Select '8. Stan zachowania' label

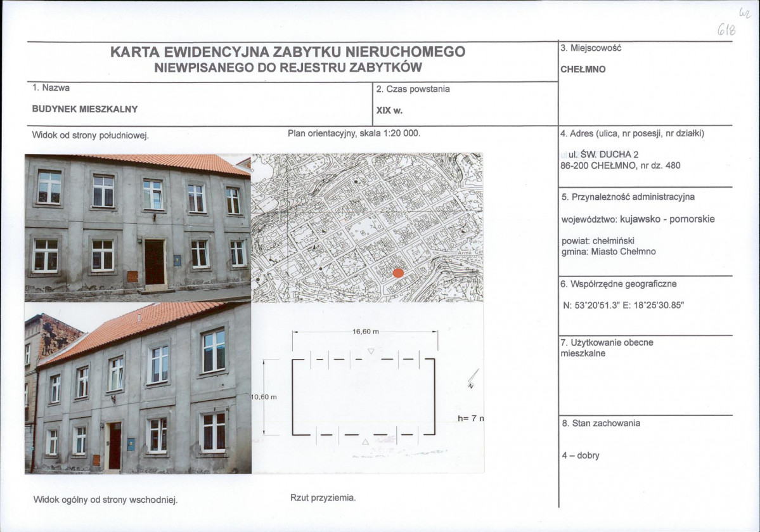(x=601, y=424)
